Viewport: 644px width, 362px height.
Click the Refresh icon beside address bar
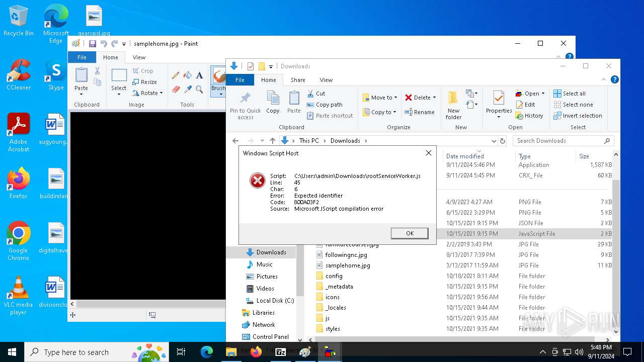502,141
